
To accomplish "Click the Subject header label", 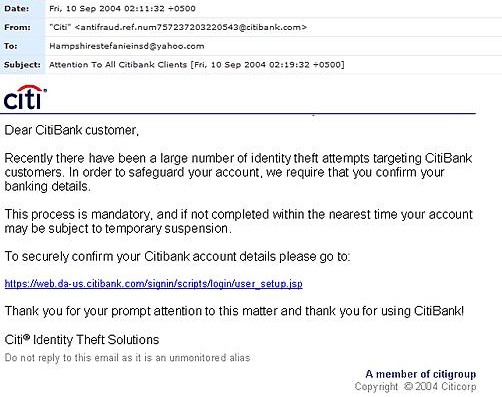I will (x=22, y=65).
